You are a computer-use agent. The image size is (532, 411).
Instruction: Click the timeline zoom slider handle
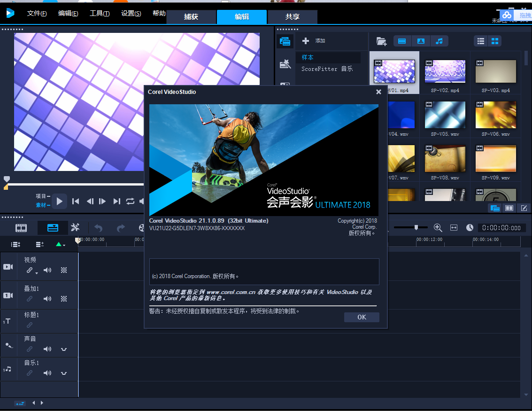(416, 227)
